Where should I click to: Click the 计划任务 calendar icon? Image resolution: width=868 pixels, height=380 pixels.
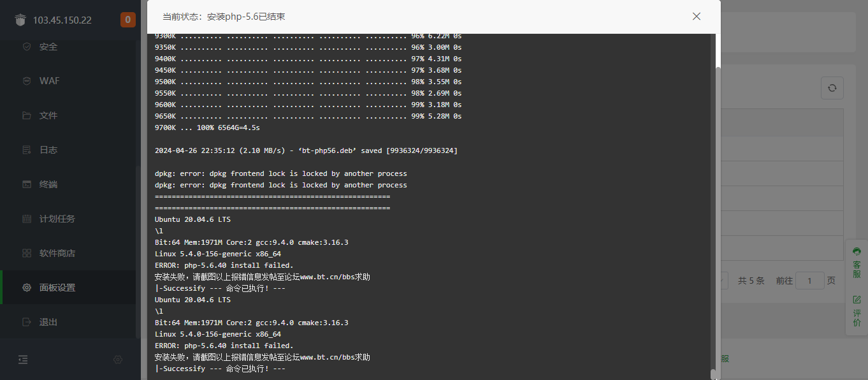coord(27,219)
